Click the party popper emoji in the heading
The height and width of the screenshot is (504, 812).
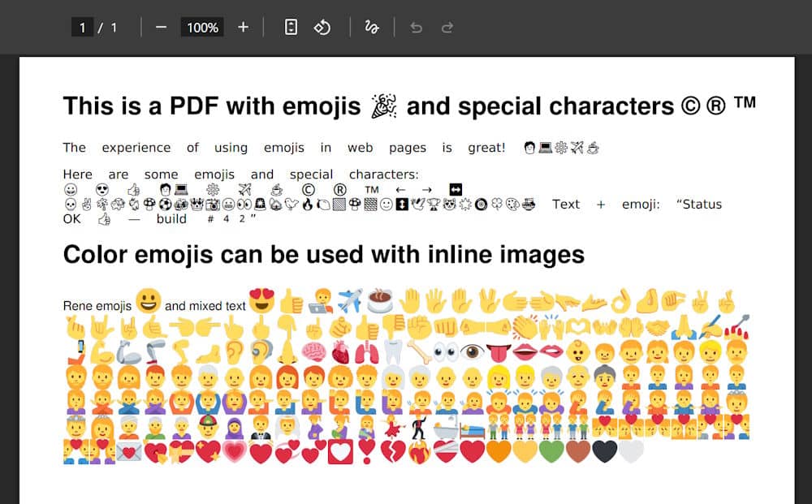384,104
